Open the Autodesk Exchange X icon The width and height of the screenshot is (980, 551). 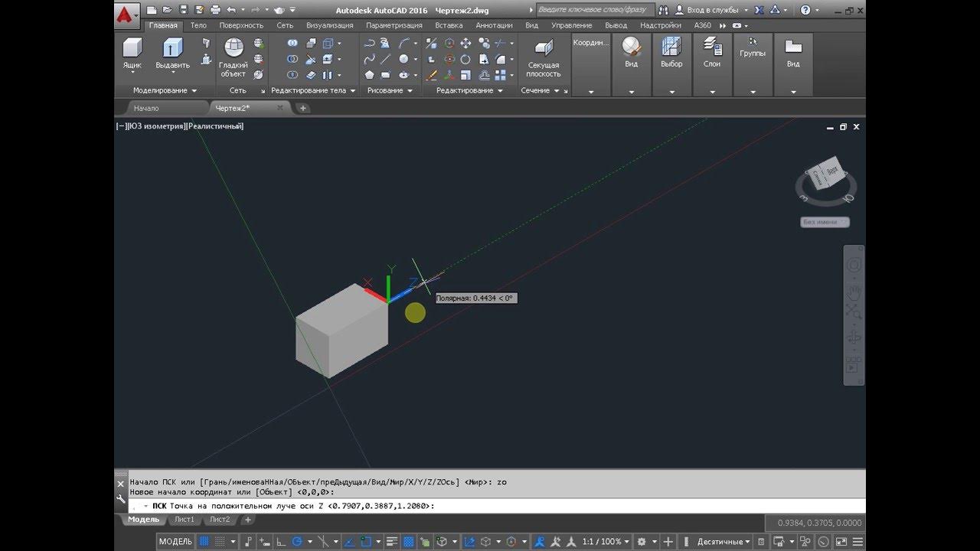pos(759,11)
